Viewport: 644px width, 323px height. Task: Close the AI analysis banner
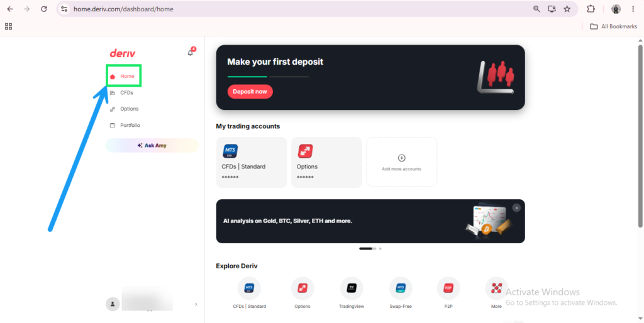click(x=517, y=208)
